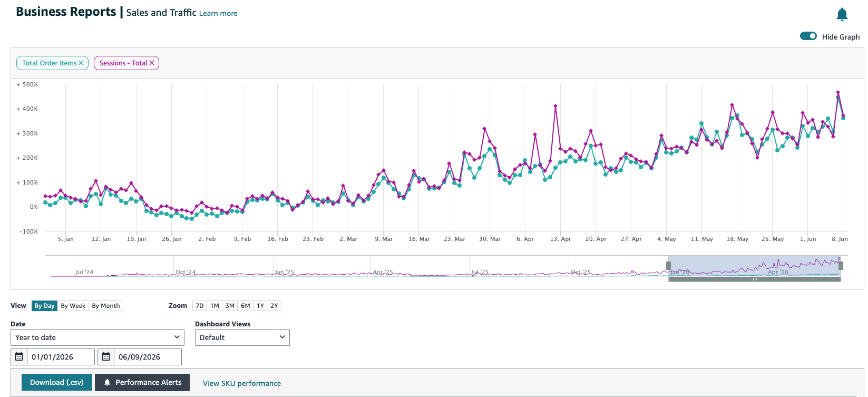Switch view to By Month
The height and width of the screenshot is (397, 868).
[x=106, y=306]
